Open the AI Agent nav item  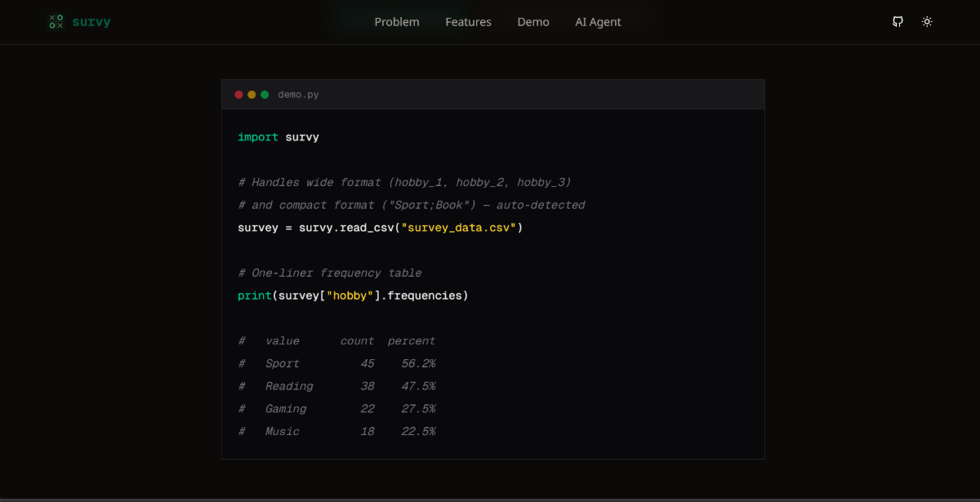(598, 22)
